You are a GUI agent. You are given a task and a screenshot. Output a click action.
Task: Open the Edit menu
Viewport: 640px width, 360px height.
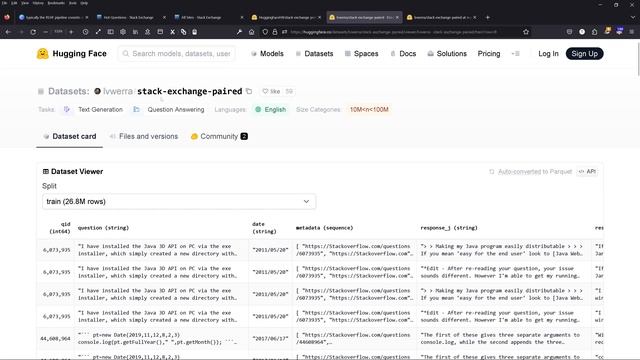[14, 3]
